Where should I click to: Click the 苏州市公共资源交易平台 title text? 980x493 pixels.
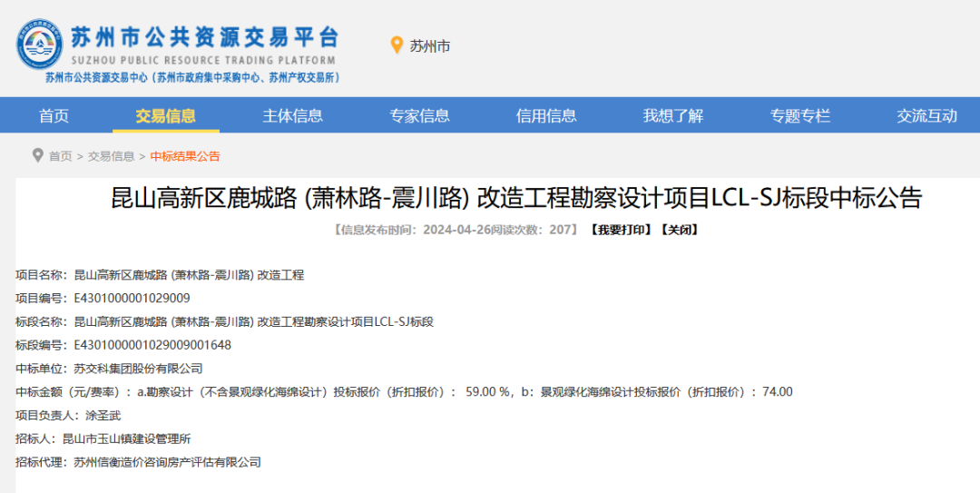205,38
